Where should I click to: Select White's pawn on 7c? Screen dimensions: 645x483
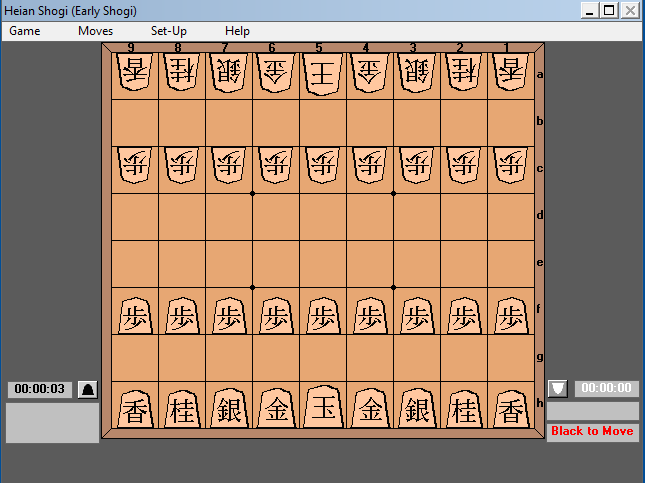[x=229, y=165]
